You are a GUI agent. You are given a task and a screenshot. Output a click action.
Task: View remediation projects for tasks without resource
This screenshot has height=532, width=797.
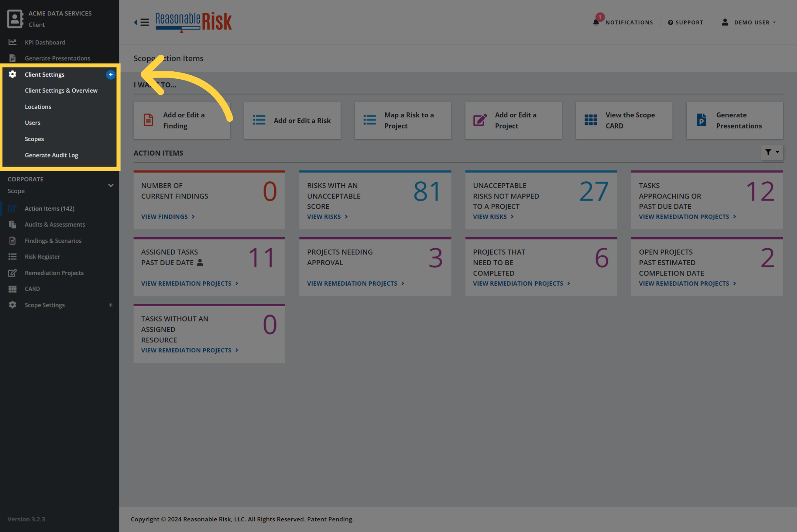(x=190, y=350)
